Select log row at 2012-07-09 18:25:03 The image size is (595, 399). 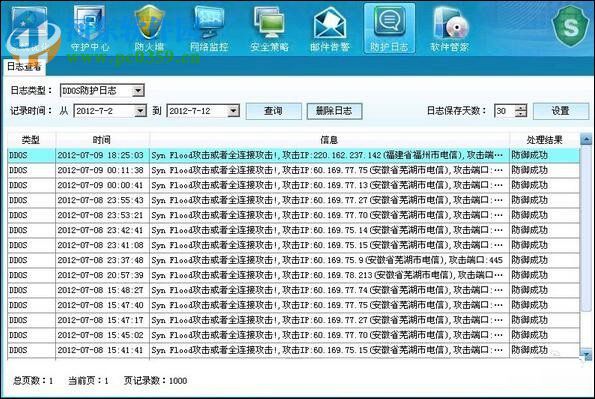coord(293,155)
